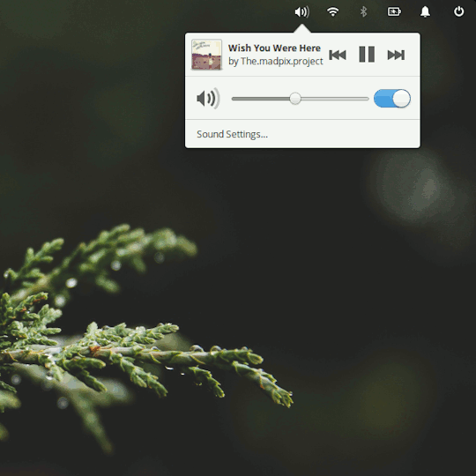
Task: Open Sound Settings…
Action: pos(232,134)
